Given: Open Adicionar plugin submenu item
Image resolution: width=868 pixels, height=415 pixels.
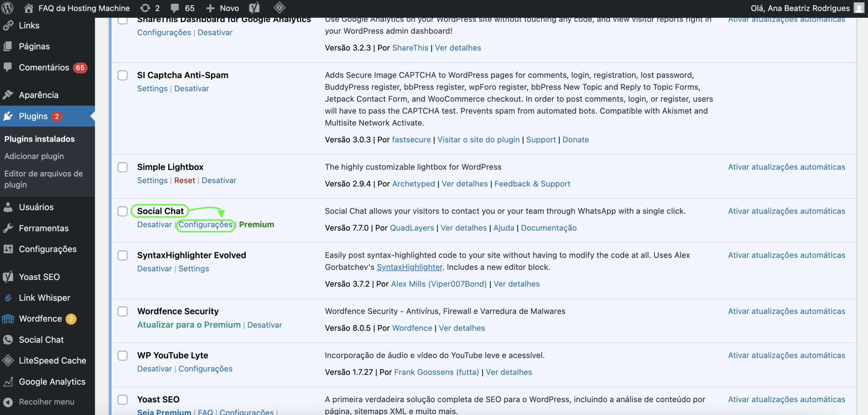Looking at the screenshot, I should [34, 156].
